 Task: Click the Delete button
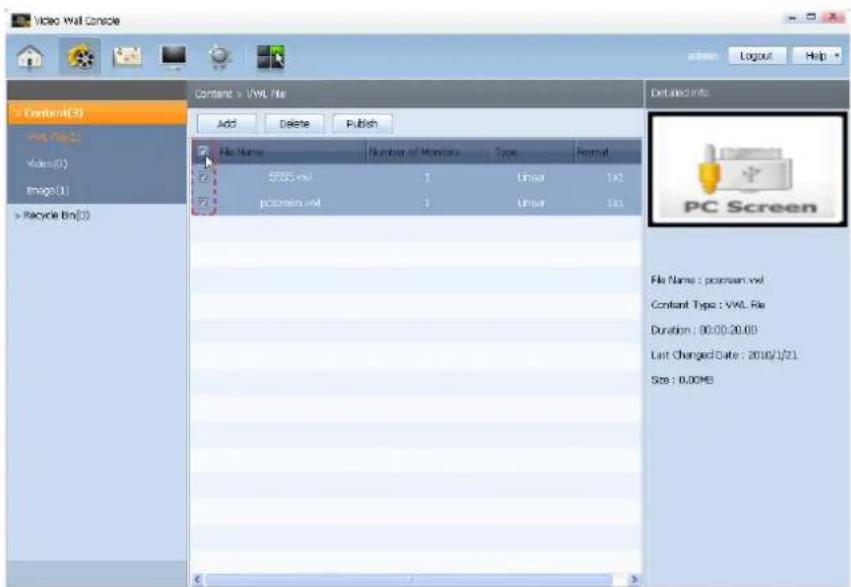click(x=294, y=124)
